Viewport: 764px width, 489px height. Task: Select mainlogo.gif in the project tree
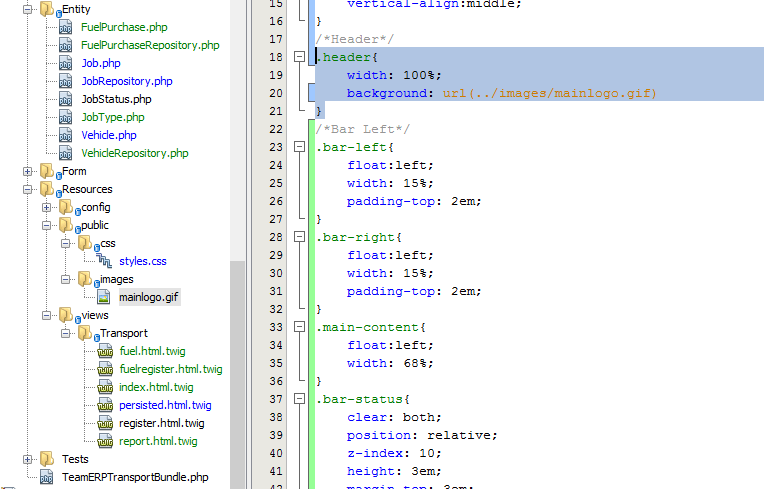pos(149,297)
